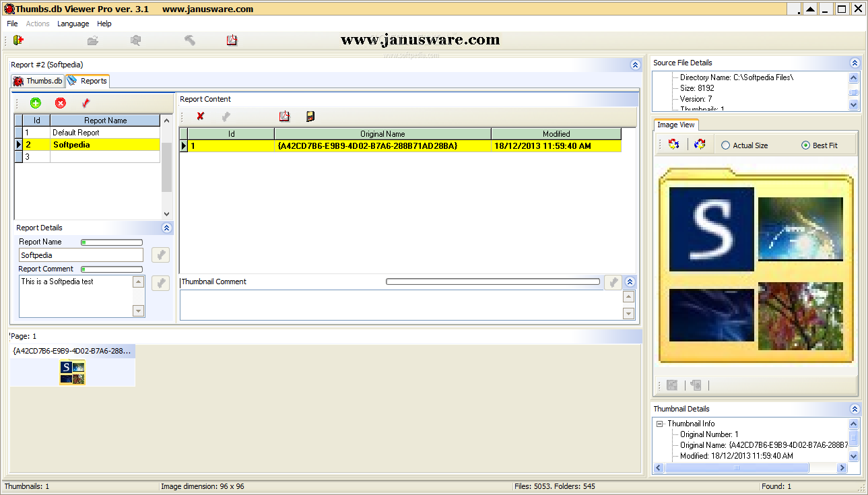The height and width of the screenshot is (495, 868).
Task: Apply report comment with pin button
Action: pos(160,283)
